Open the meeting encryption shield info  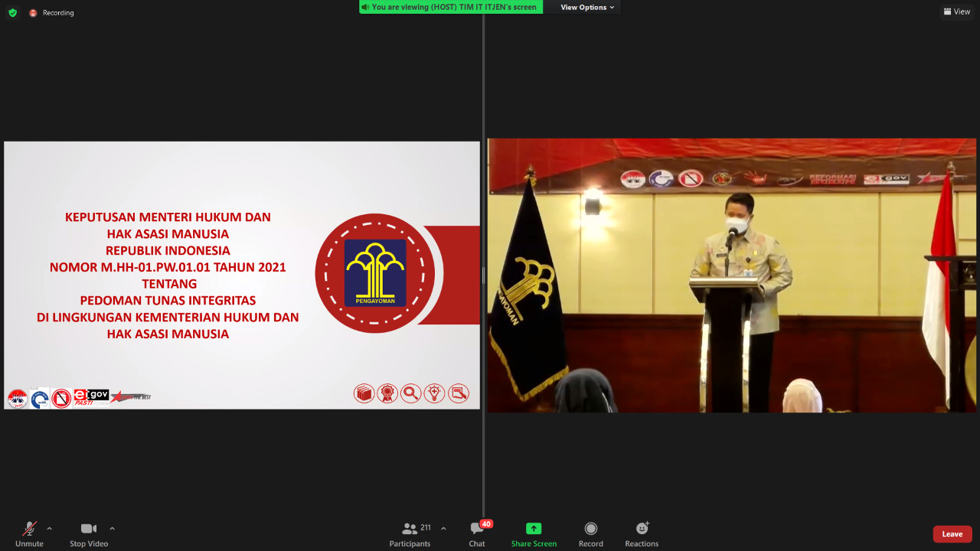click(x=12, y=12)
